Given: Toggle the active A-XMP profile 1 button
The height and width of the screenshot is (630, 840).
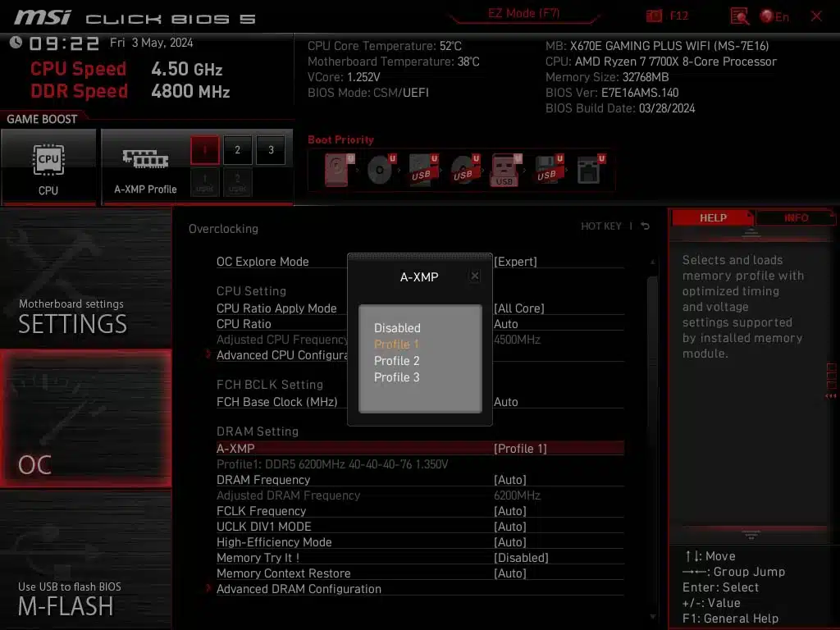Looking at the screenshot, I should tap(205, 150).
